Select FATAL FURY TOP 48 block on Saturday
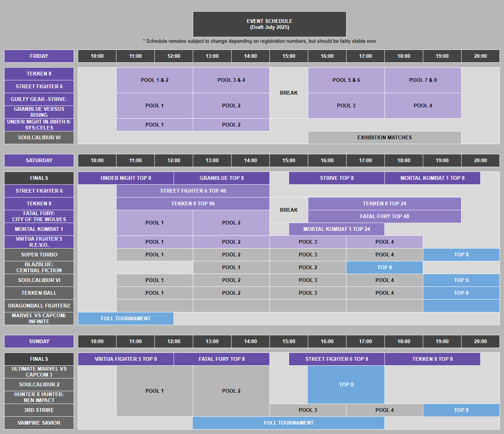Viewport: 504px width, 434px height. [384, 216]
